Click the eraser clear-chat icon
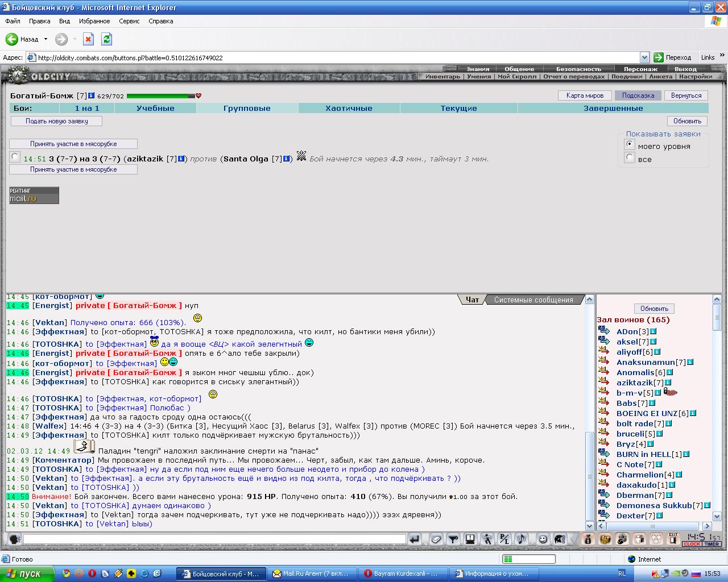 click(436, 539)
